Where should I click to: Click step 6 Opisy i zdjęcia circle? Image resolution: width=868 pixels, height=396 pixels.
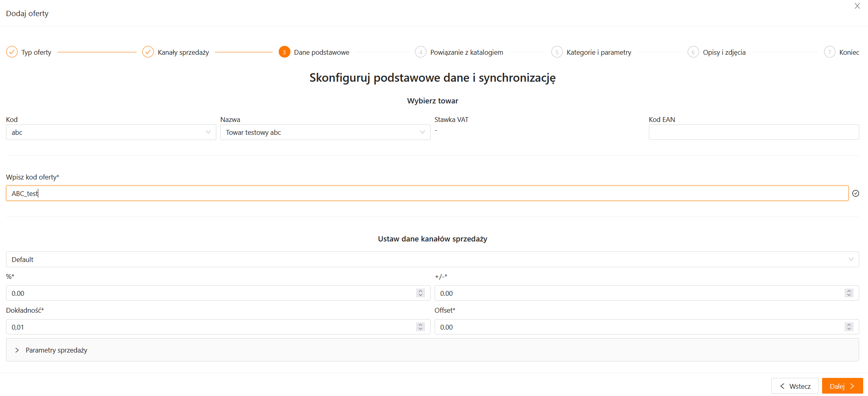(x=693, y=52)
